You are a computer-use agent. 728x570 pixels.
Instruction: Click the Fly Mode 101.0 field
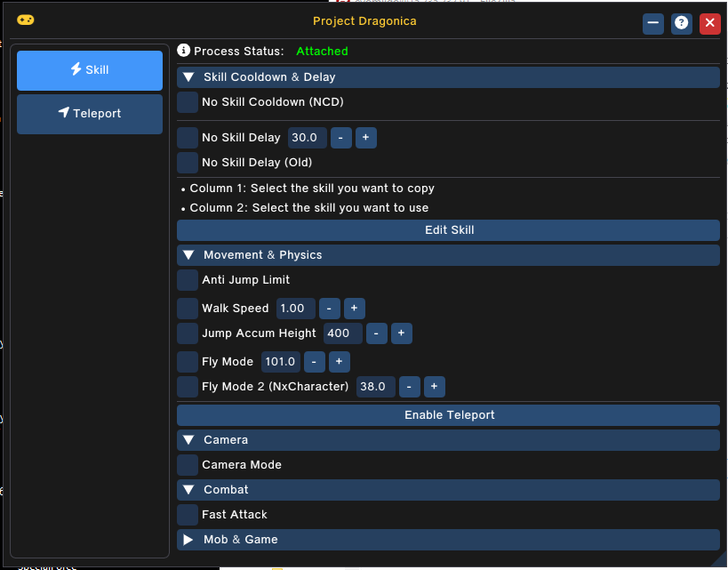click(x=281, y=362)
